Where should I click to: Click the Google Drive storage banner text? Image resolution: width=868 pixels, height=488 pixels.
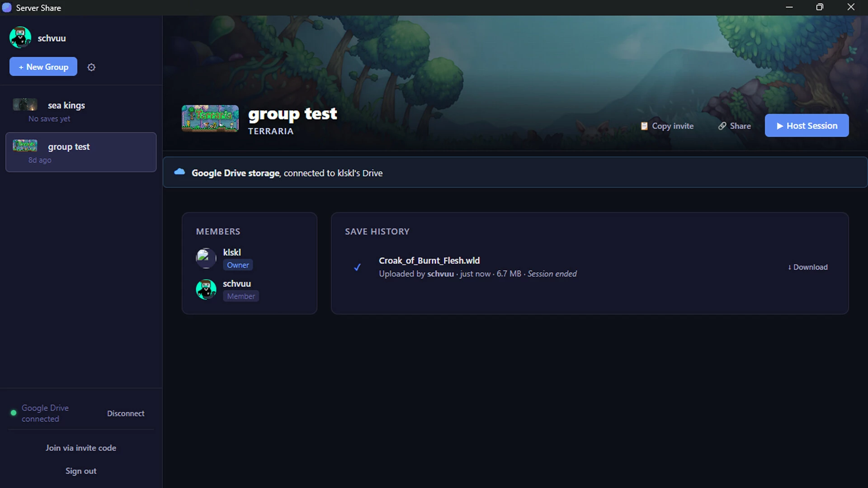click(x=287, y=173)
